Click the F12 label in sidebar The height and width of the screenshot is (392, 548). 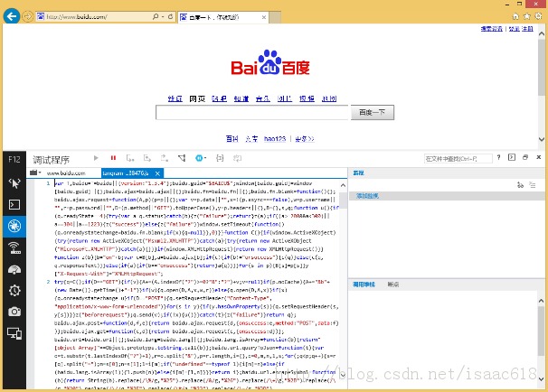point(14,160)
